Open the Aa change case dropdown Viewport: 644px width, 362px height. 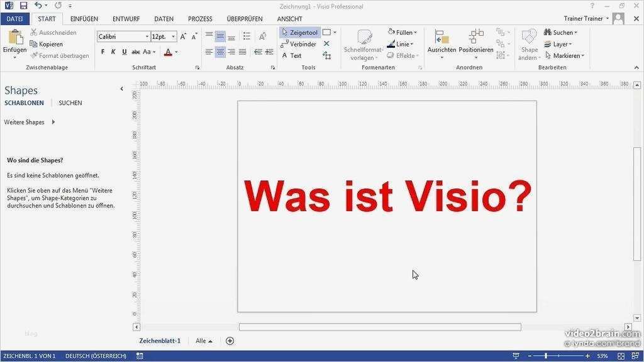click(148, 52)
